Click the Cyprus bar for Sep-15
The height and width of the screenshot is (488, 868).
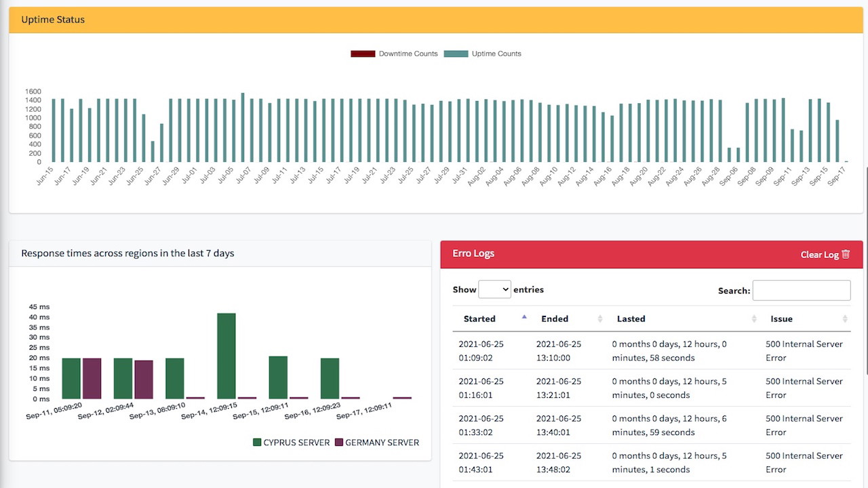pos(278,378)
